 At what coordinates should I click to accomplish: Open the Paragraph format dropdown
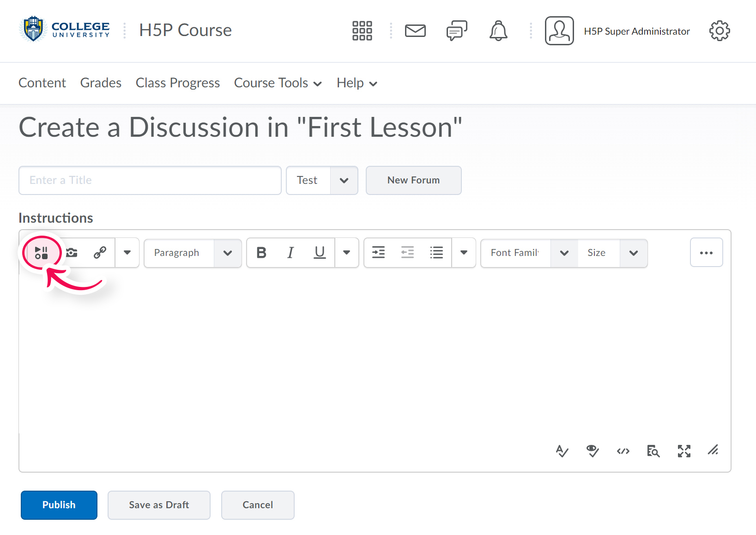coord(193,253)
